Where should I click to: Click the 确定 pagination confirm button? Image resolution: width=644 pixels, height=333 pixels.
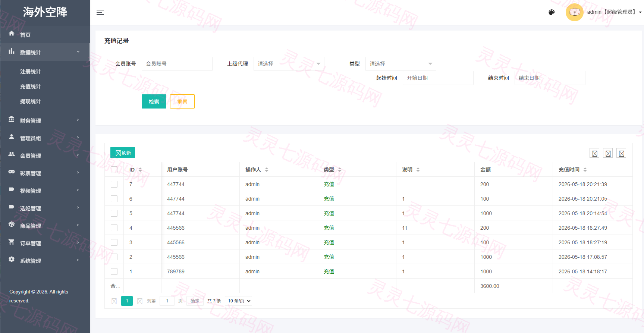click(x=195, y=301)
